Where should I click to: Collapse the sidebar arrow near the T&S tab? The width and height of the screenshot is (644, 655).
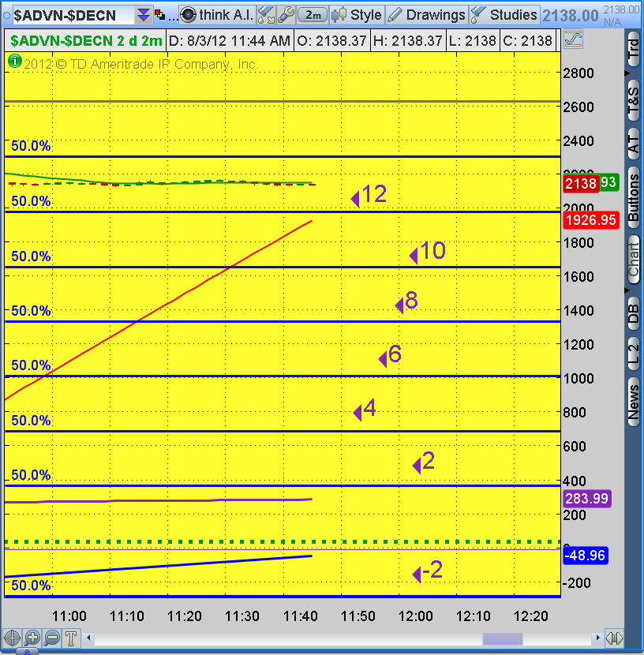[x=627, y=73]
